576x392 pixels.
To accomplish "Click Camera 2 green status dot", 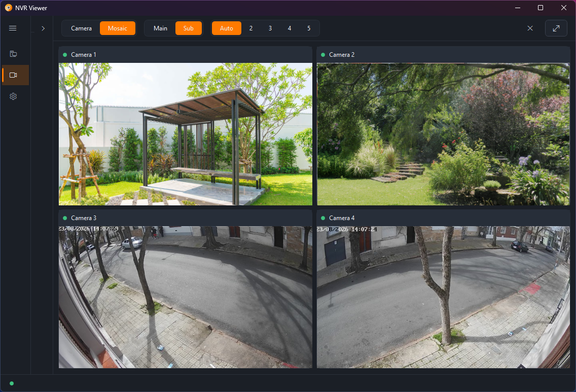I will [323, 55].
